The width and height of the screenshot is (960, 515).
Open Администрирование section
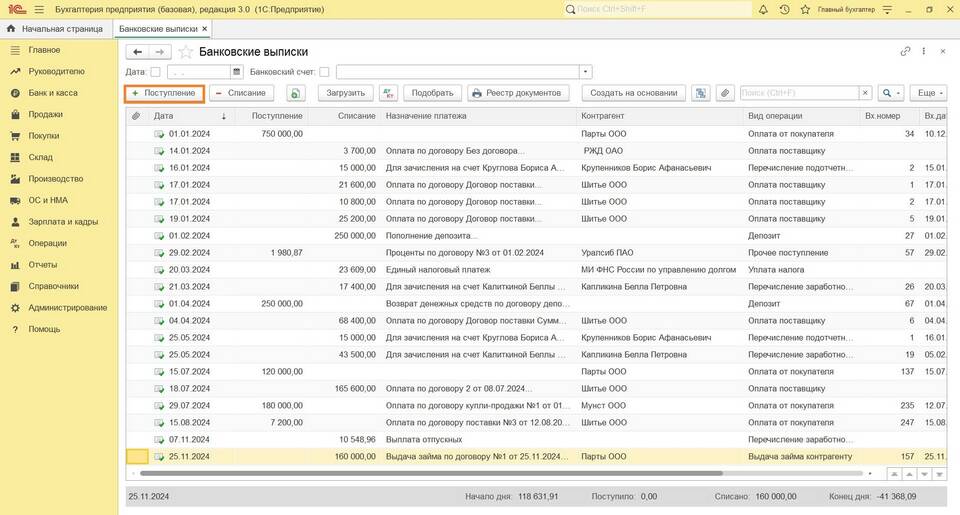click(67, 307)
